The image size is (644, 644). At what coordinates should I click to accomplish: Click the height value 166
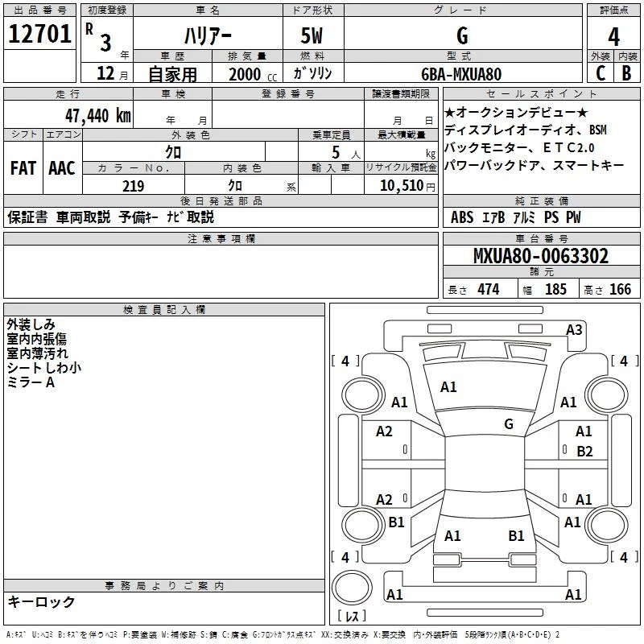coord(620,289)
